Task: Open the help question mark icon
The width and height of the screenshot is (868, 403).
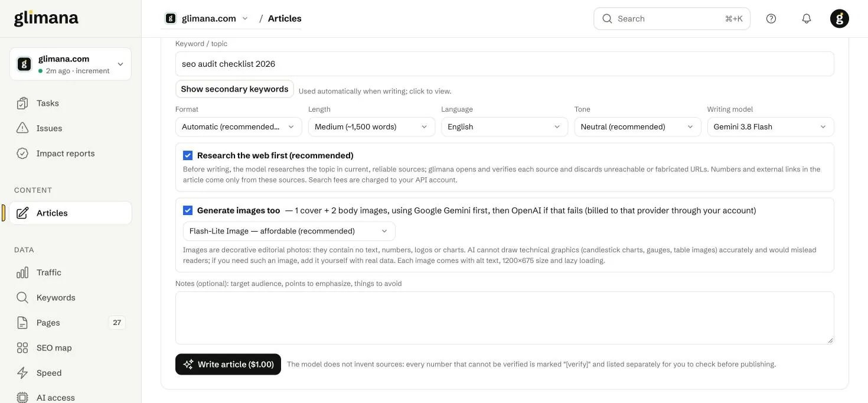Action: [771, 18]
